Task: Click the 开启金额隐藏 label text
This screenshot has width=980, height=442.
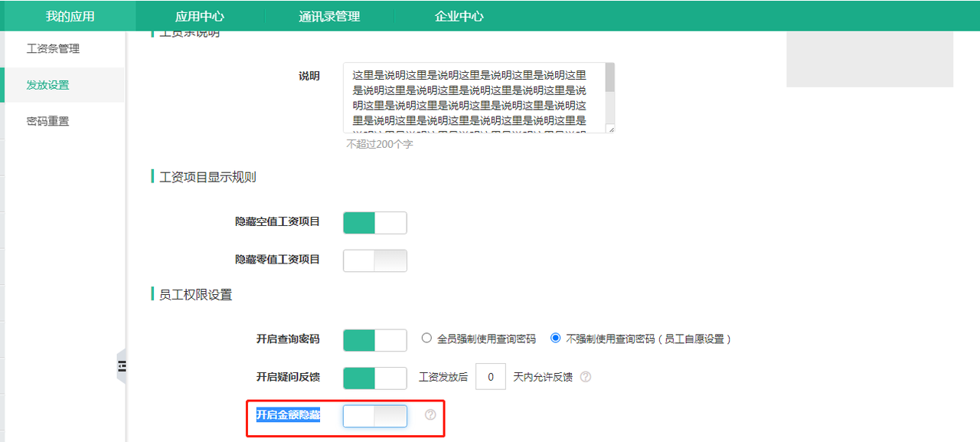Action: tap(288, 414)
